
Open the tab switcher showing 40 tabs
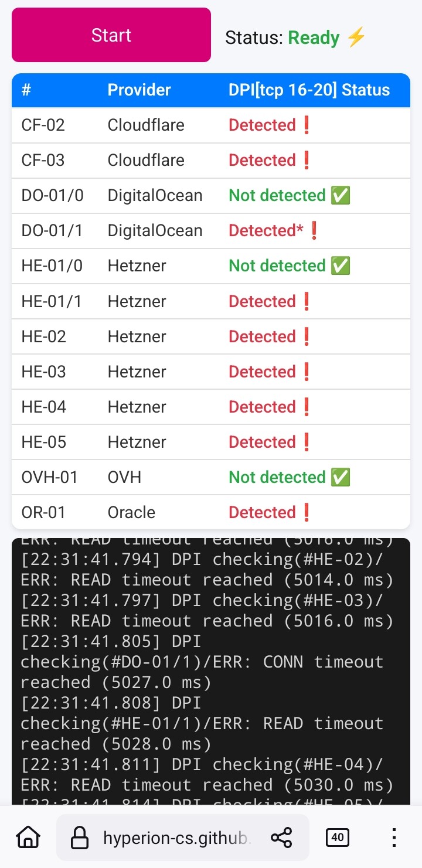(x=338, y=838)
